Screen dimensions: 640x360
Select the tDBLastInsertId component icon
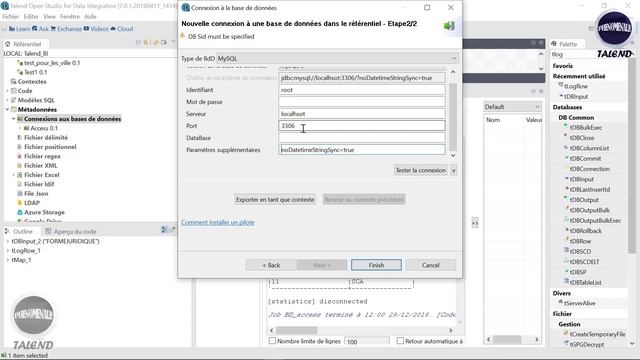click(566, 189)
